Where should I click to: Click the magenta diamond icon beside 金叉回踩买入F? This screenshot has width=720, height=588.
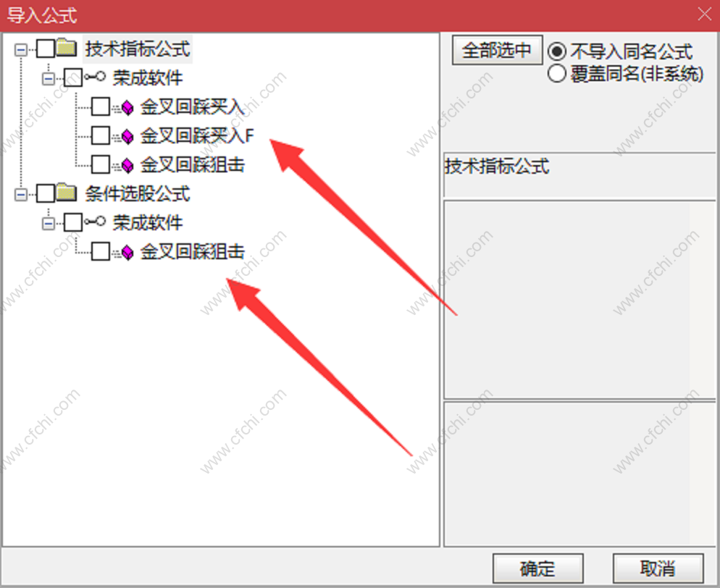(125, 136)
